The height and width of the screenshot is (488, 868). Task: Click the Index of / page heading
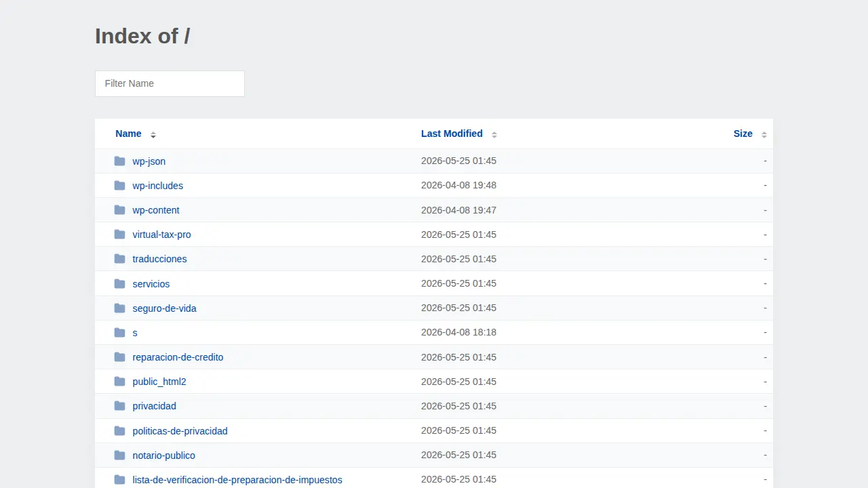pos(142,36)
